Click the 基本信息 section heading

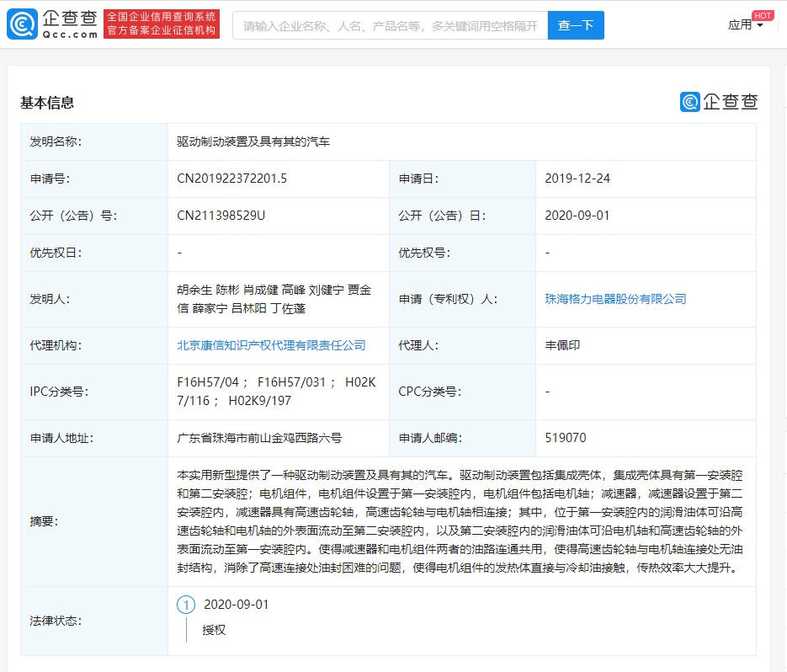[x=47, y=103]
